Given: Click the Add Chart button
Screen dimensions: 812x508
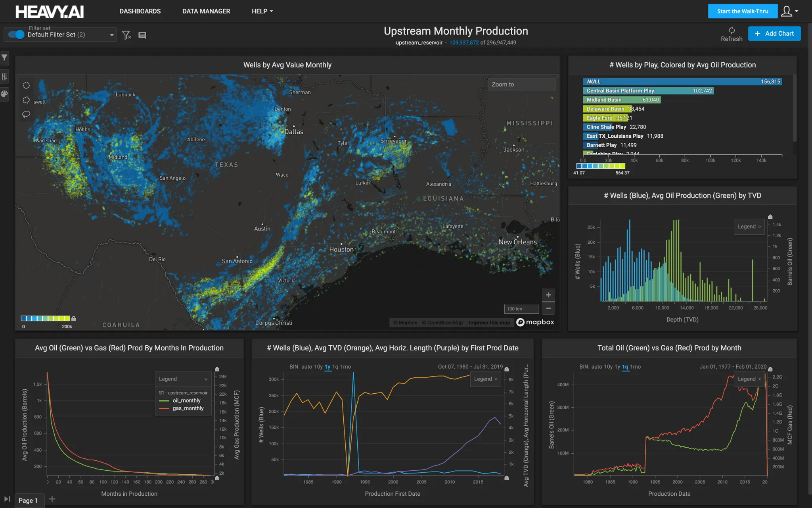Looking at the screenshot, I should pyautogui.click(x=774, y=33).
